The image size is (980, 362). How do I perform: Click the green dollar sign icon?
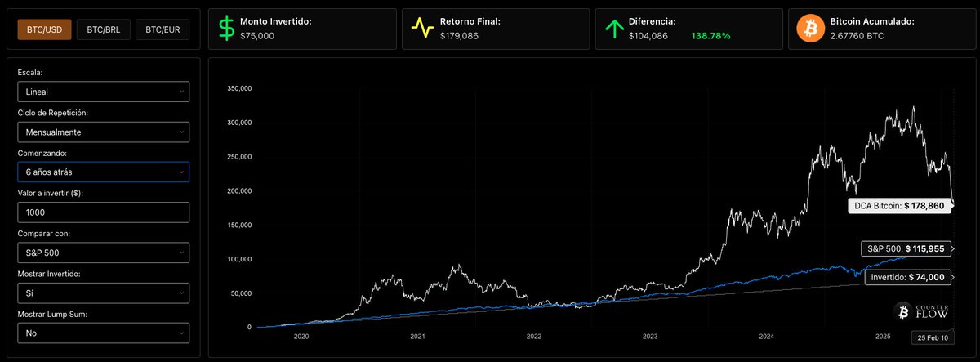click(226, 29)
